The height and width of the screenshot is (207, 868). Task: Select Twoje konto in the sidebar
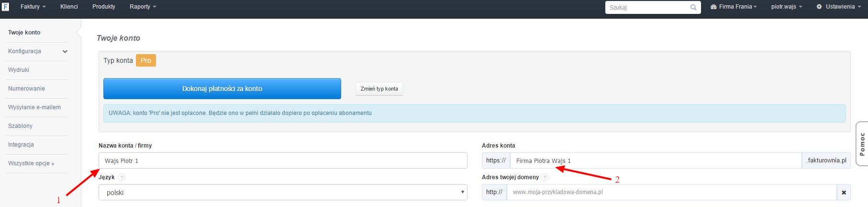(x=24, y=33)
